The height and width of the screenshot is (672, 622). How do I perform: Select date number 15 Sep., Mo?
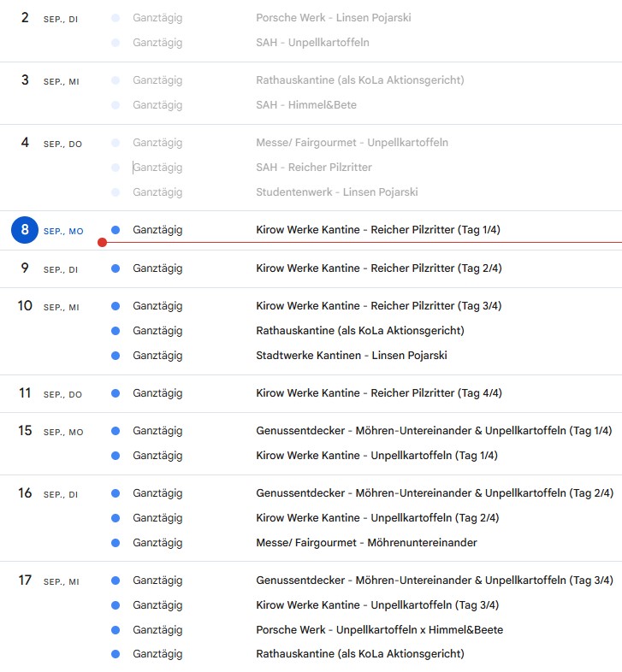tap(25, 431)
